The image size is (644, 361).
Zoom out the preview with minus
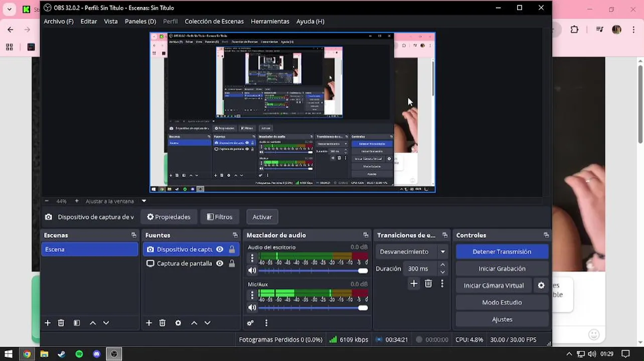coord(47,201)
